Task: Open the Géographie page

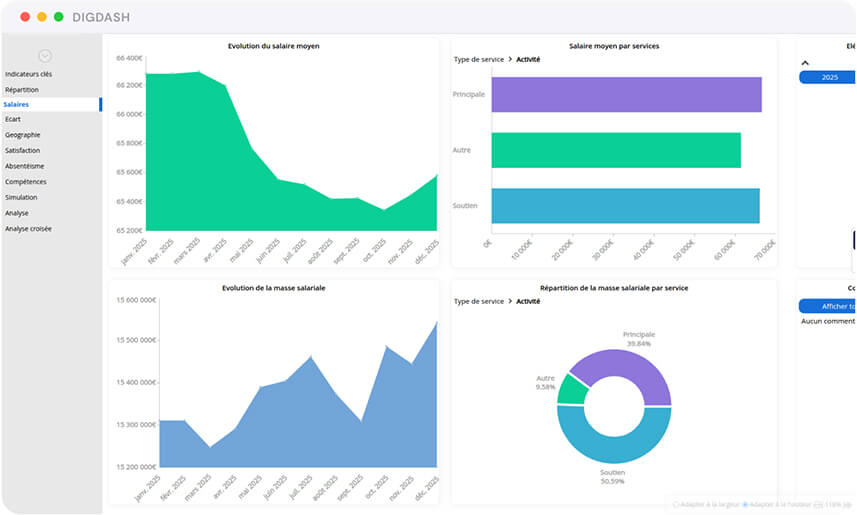Action: tap(22, 134)
